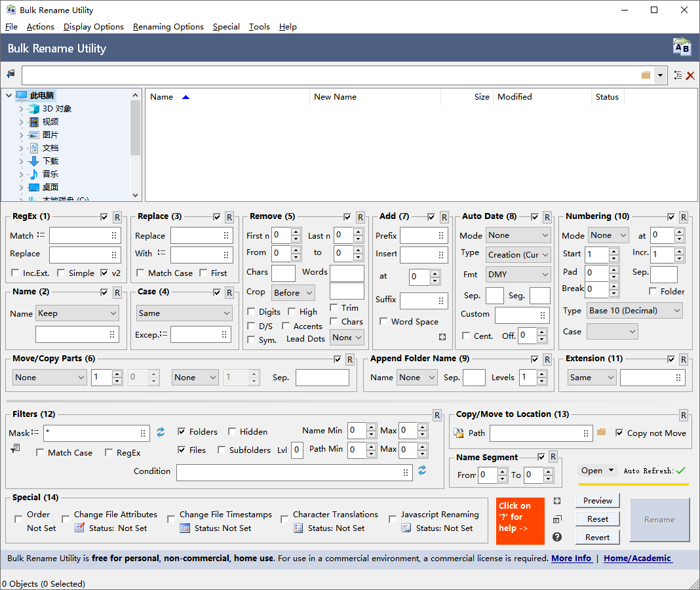The height and width of the screenshot is (590, 700).
Task: Click the R reset button for Auto Date (8)
Action: 547,217
